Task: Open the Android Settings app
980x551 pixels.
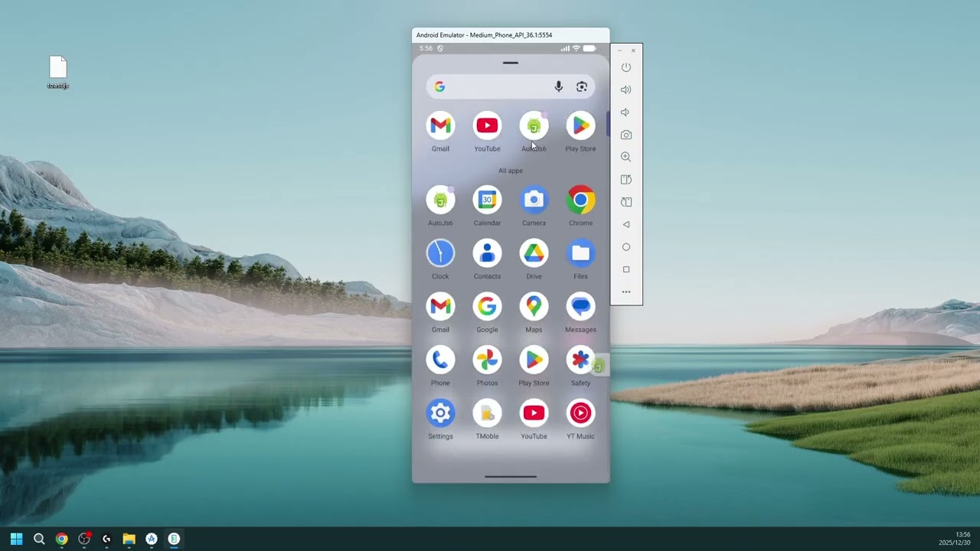Action: pyautogui.click(x=440, y=413)
